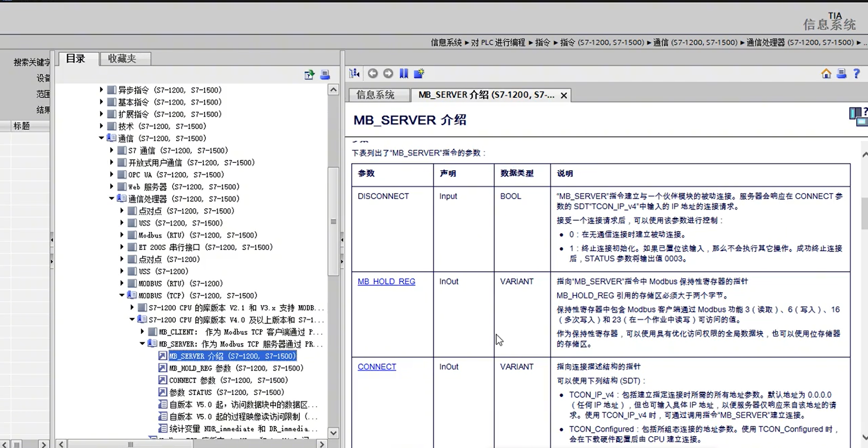Open CONNECT 参数 topic in tree

click(228, 381)
